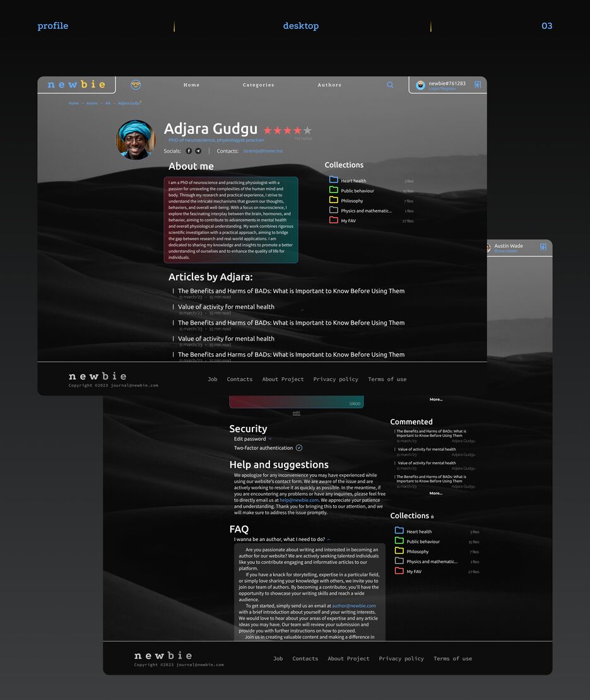Image resolution: width=590 pixels, height=700 pixels.
Task: Click the bookmark icon next to newbie#761283
Action: (478, 85)
